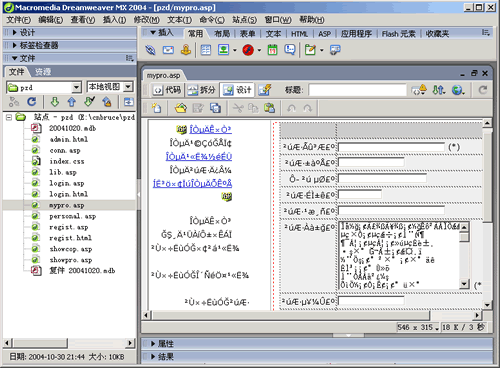
Task: Switch to the Layout insert tab
Action: (x=222, y=34)
